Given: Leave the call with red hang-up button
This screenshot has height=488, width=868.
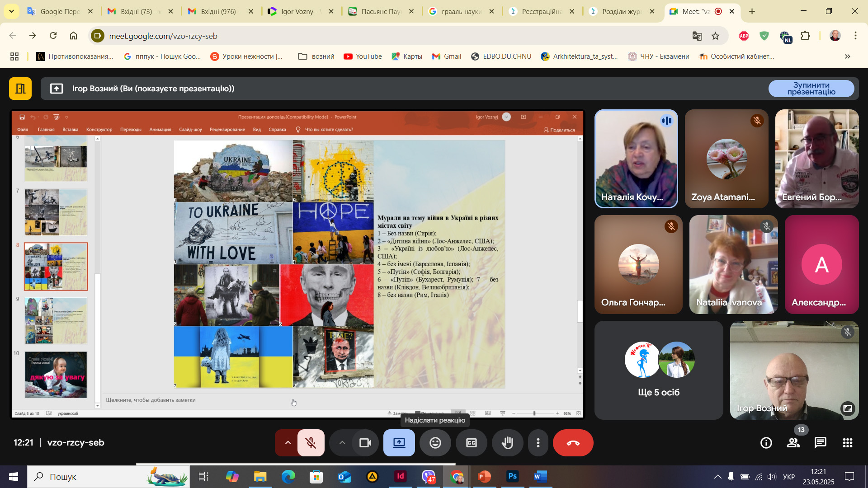Looking at the screenshot, I should pyautogui.click(x=573, y=443).
